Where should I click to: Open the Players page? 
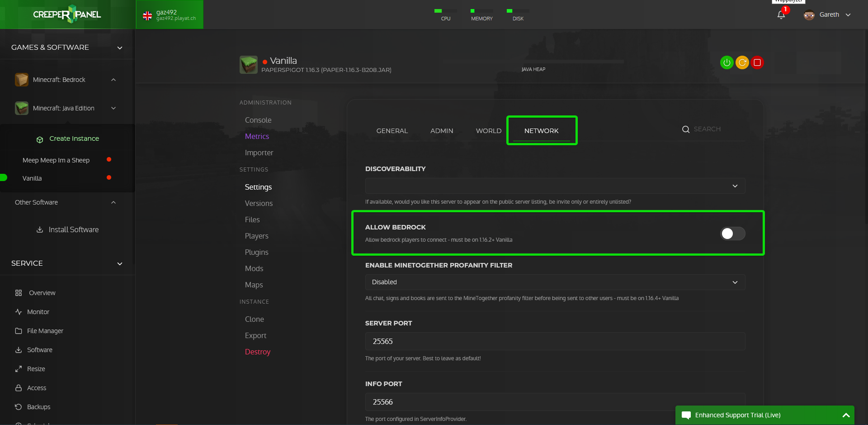(256, 236)
